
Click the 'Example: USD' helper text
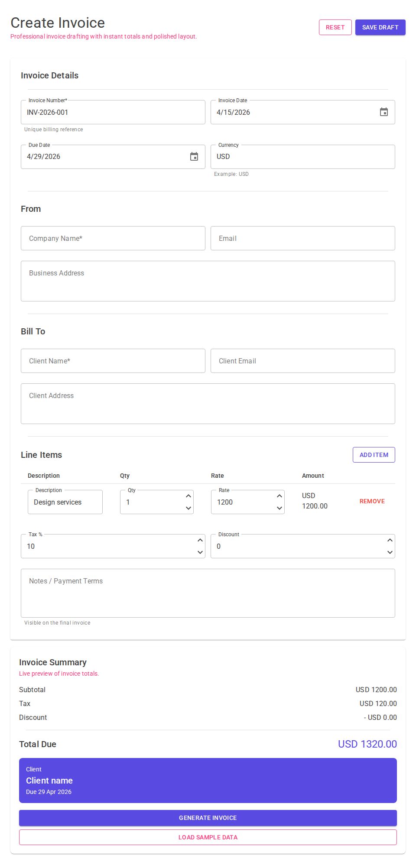click(231, 174)
